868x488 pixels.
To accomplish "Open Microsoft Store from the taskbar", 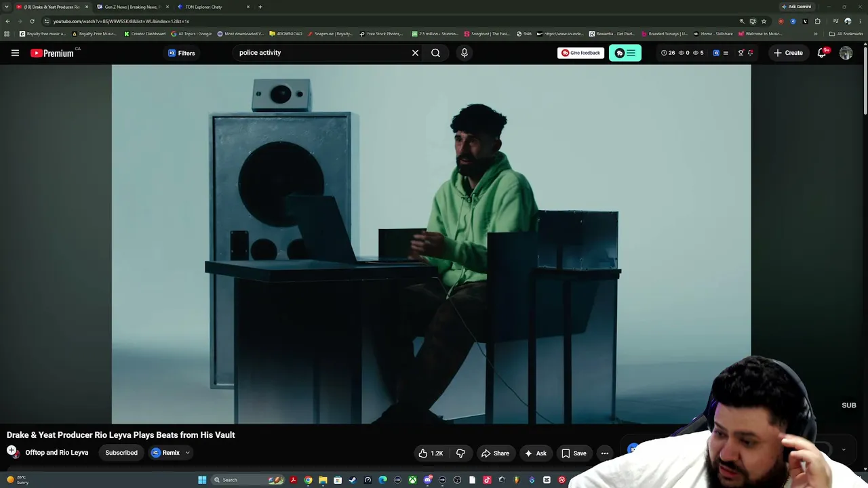I will point(338,480).
